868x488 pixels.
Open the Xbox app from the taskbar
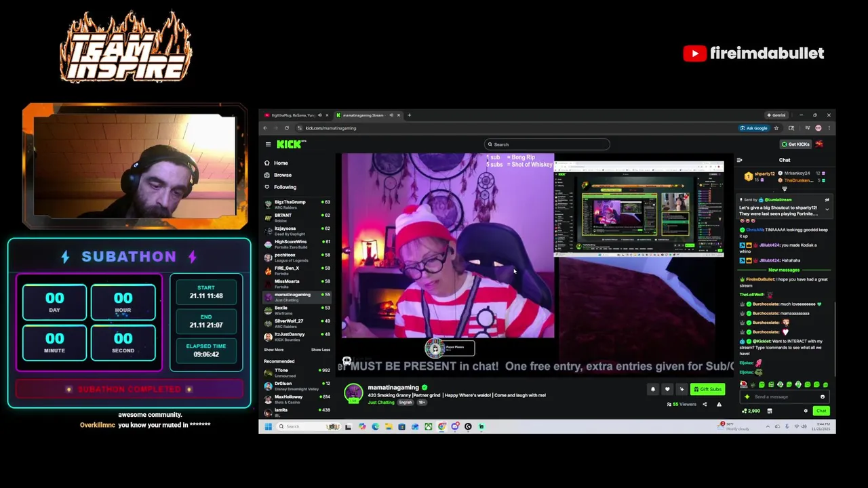pos(429,426)
